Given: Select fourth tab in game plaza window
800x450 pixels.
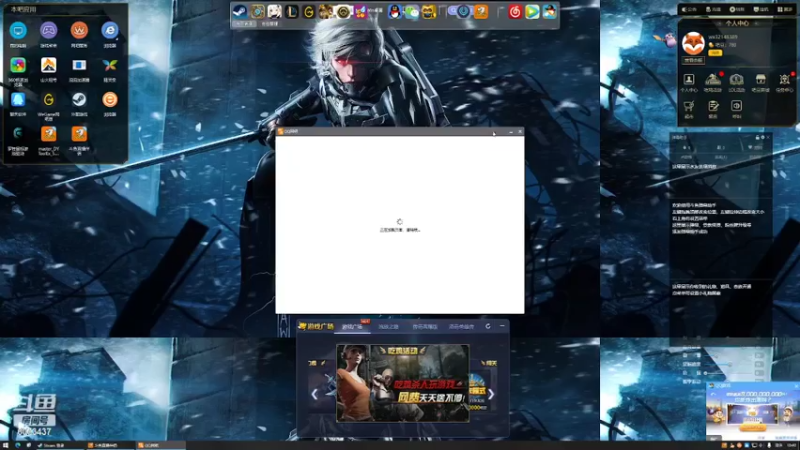Looking at the screenshot, I should [x=461, y=327].
